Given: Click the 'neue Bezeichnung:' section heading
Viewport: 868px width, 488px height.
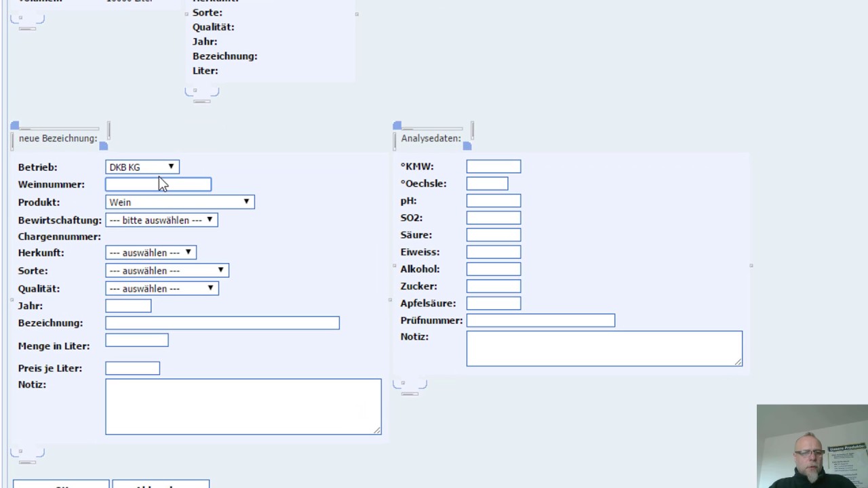Looking at the screenshot, I should pyautogui.click(x=58, y=138).
